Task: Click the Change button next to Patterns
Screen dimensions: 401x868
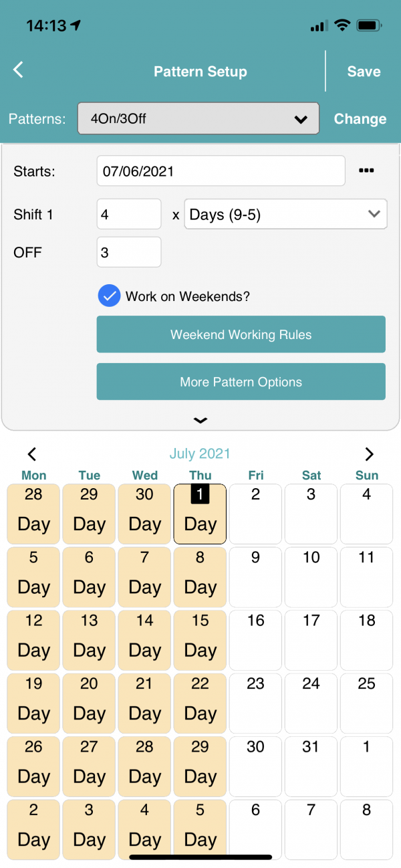Action: (360, 118)
